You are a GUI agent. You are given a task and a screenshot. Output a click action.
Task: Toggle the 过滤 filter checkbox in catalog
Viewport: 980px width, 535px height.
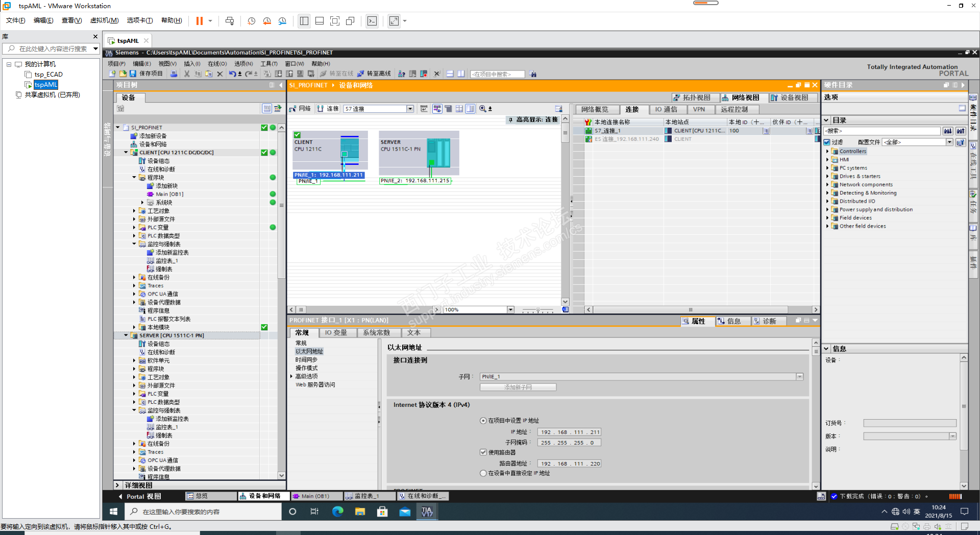point(827,142)
